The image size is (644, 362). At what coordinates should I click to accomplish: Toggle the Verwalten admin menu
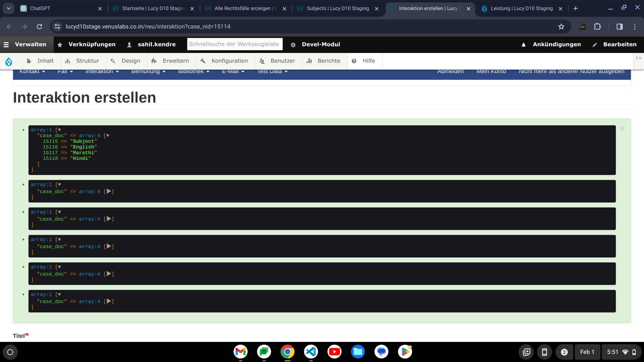tap(25, 44)
